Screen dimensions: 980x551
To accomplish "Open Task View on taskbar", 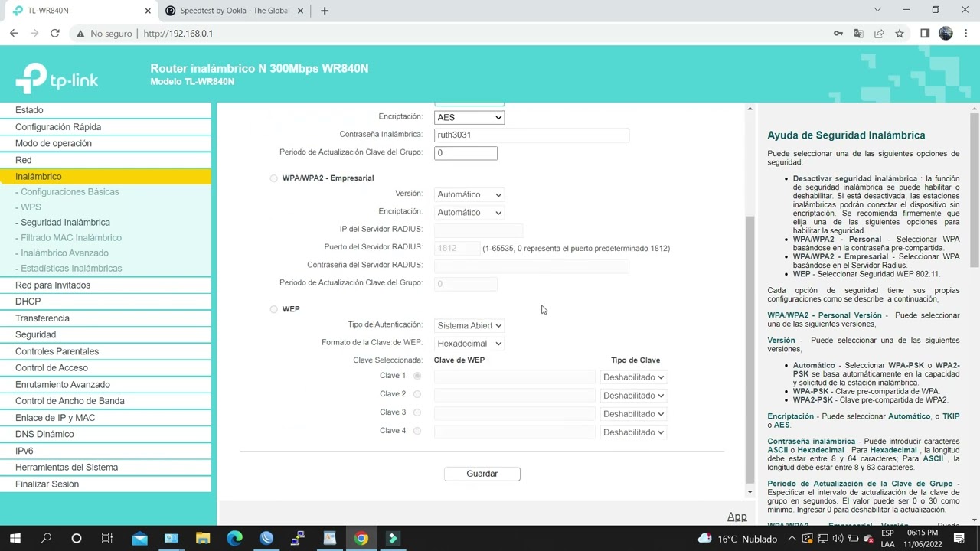I will click(x=107, y=539).
